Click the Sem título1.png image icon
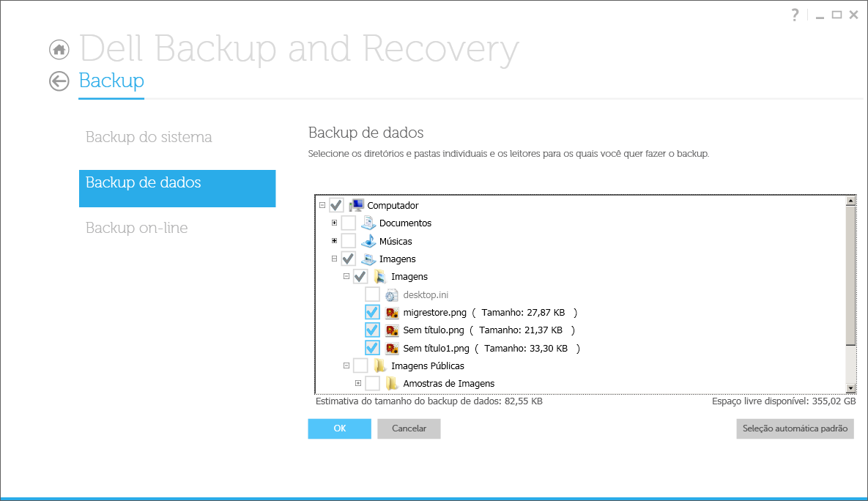 392,348
